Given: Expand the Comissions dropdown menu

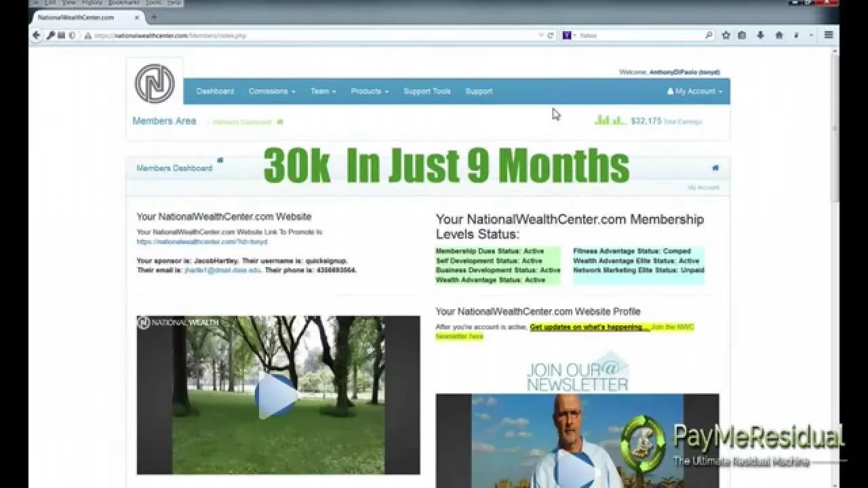Looking at the screenshot, I should click(x=272, y=91).
